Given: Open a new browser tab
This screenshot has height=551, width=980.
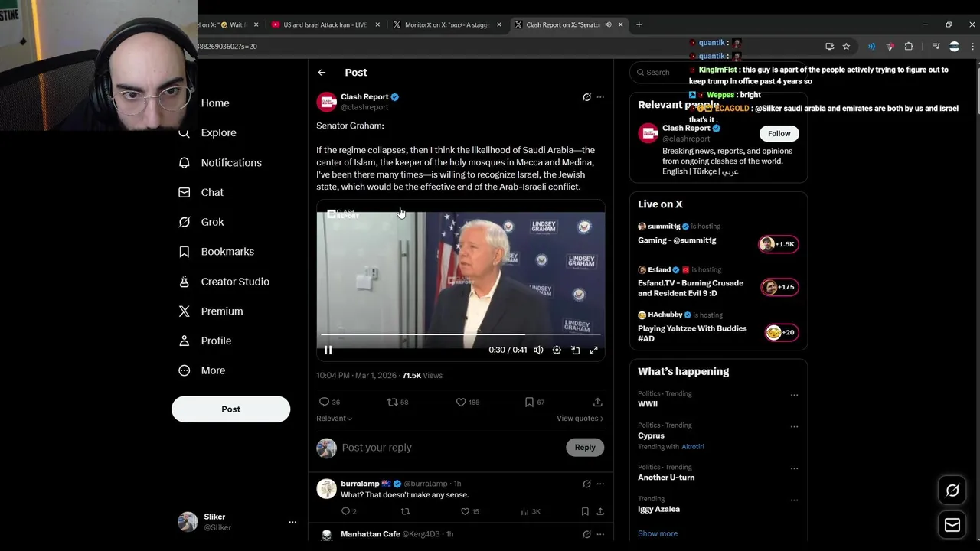Looking at the screenshot, I should click(x=639, y=24).
